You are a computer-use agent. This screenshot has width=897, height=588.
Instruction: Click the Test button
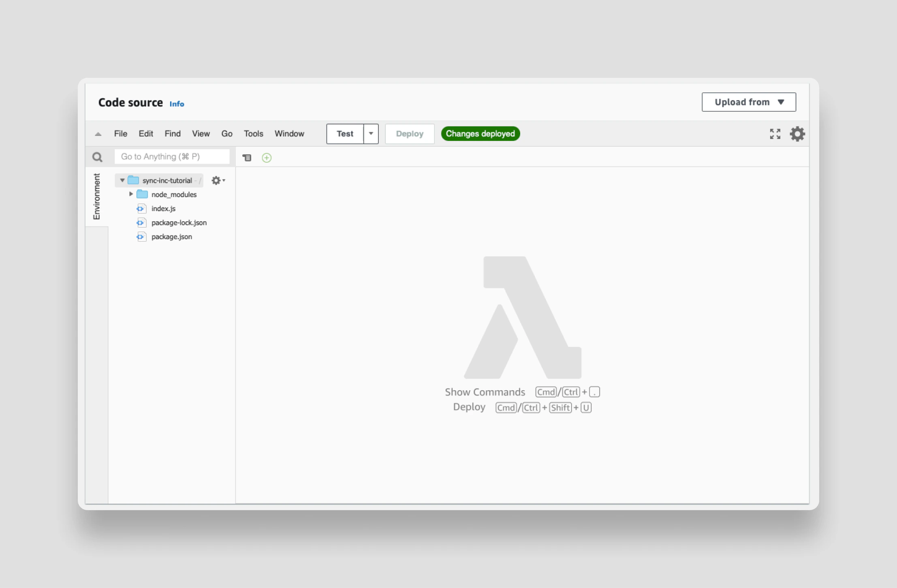(x=345, y=134)
